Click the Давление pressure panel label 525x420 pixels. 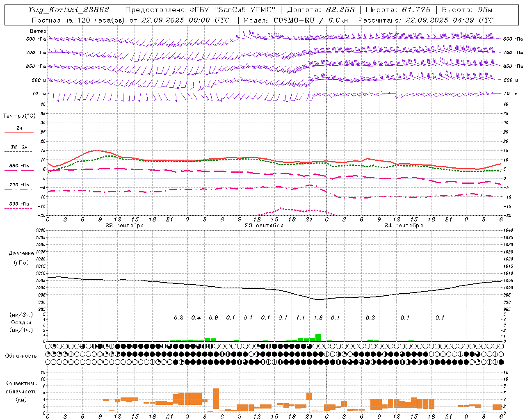(21, 253)
